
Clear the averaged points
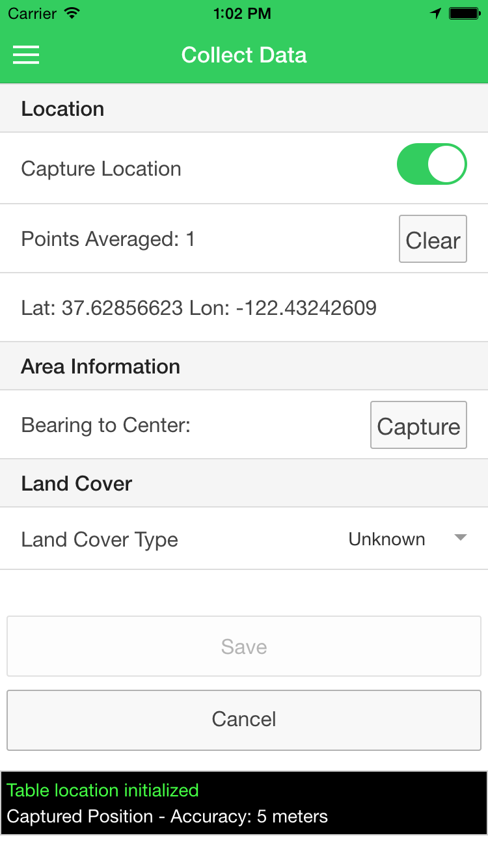click(433, 239)
